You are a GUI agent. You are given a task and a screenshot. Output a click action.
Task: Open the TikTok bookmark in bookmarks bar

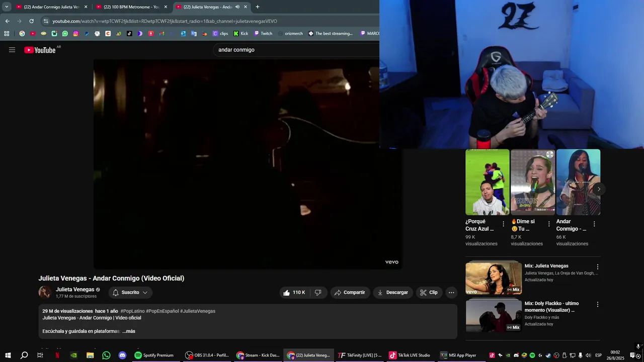pos(129,34)
